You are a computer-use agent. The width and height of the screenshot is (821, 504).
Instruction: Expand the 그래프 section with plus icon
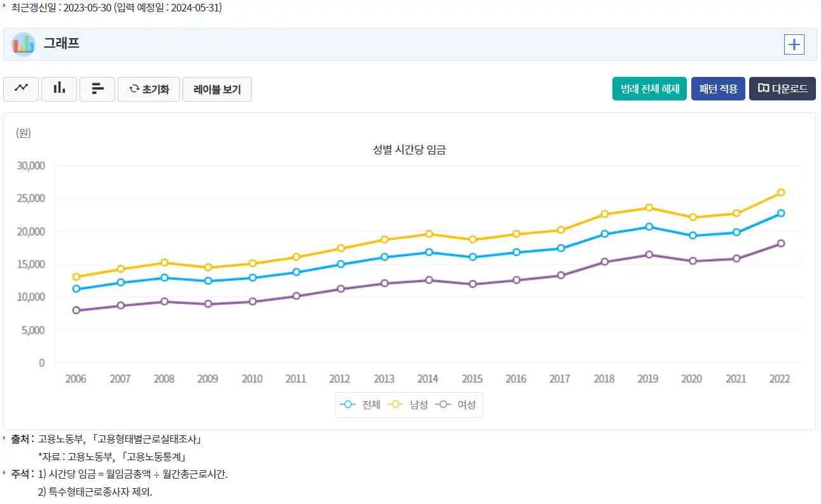point(794,44)
